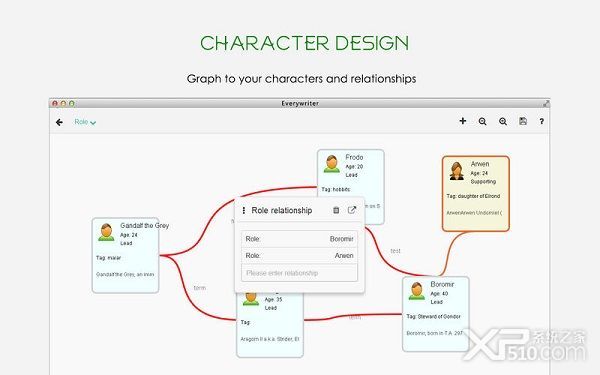Click Arwen's female avatar icon
This screenshot has height=375, width=600.
click(x=457, y=171)
